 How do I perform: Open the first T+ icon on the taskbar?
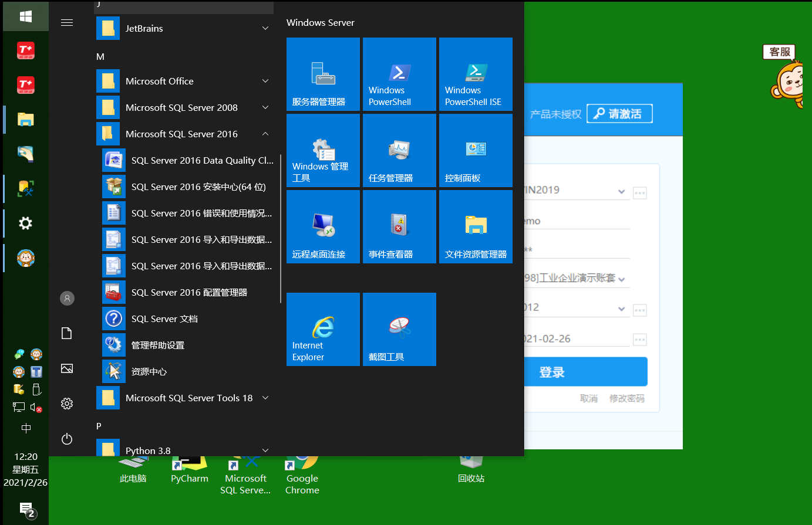pyautogui.click(x=26, y=50)
